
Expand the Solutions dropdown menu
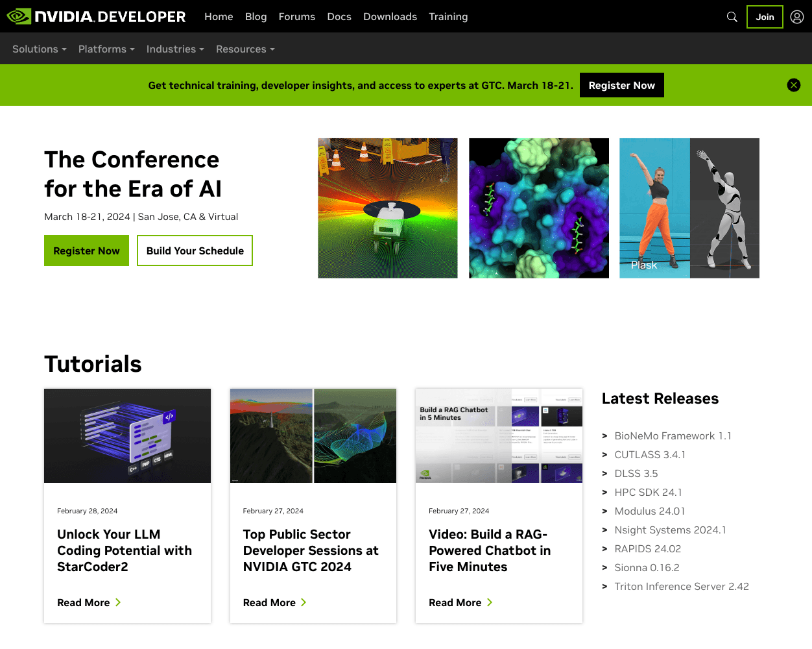(40, 49)
